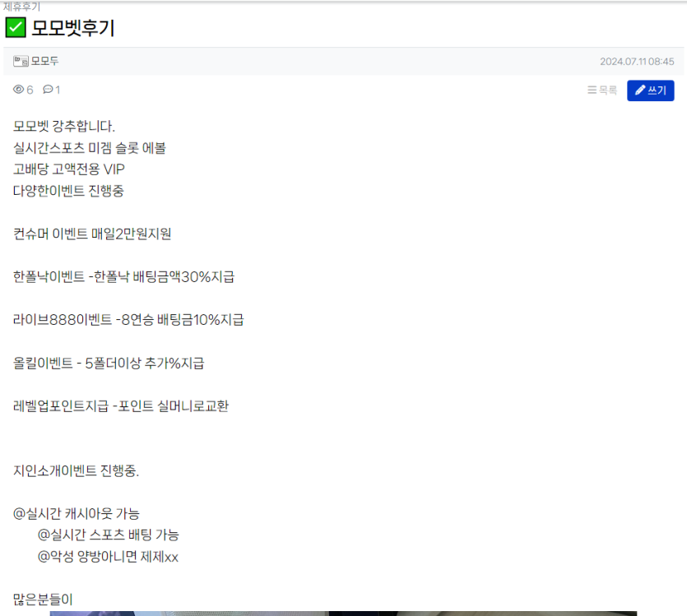Viewport: 687px width, 616px height.
Task: Click the line @실시간 캐시아웃 가능
Action: [x=77, y=513]
